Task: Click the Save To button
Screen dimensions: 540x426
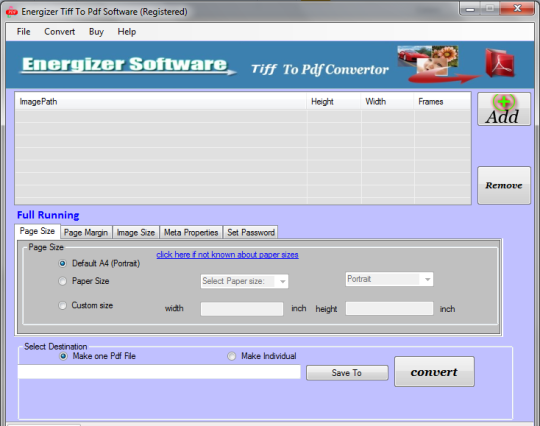Action: tap(347, 373)
